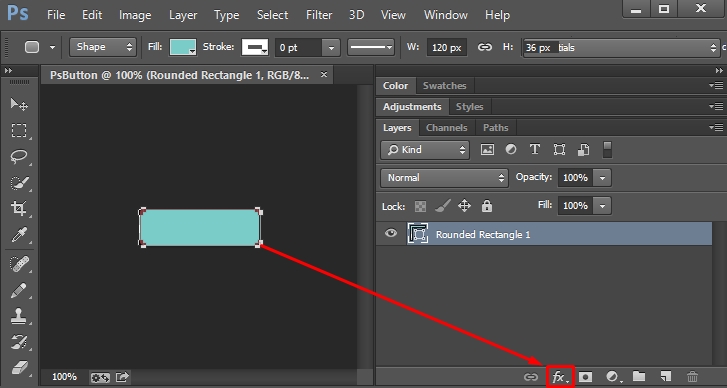Add a layer mask

585,377
